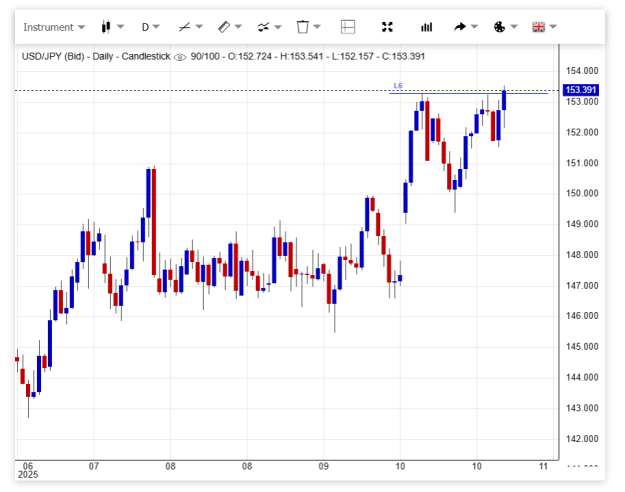Expand the indicators dropdown arrow
This screenshot has height=492, width=625.
278,27
